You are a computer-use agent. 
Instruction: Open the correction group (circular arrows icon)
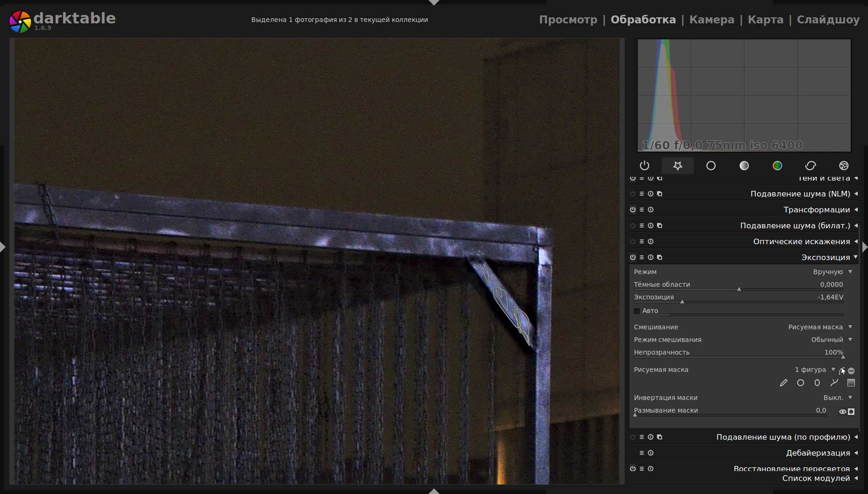click(810, 166)
